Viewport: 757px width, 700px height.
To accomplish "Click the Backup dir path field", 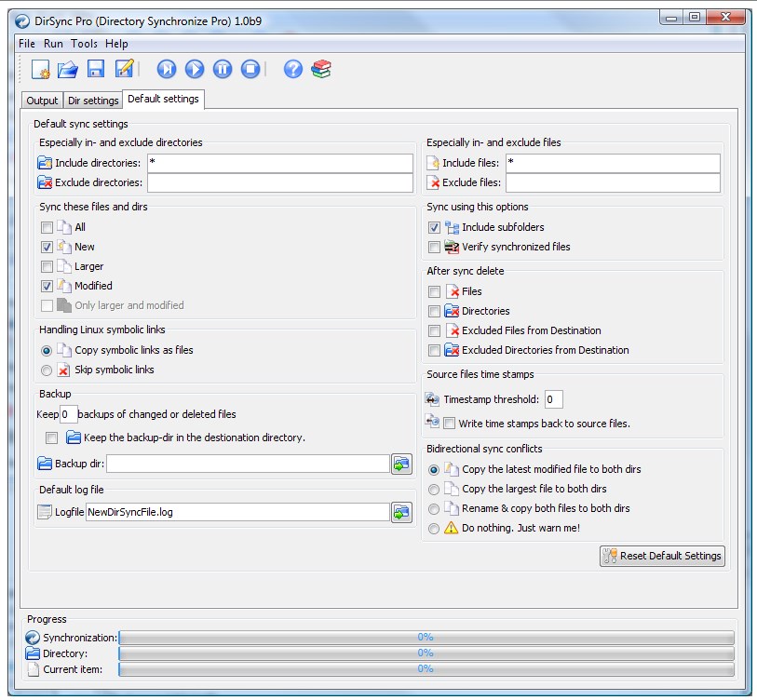I will pos(248,464).
